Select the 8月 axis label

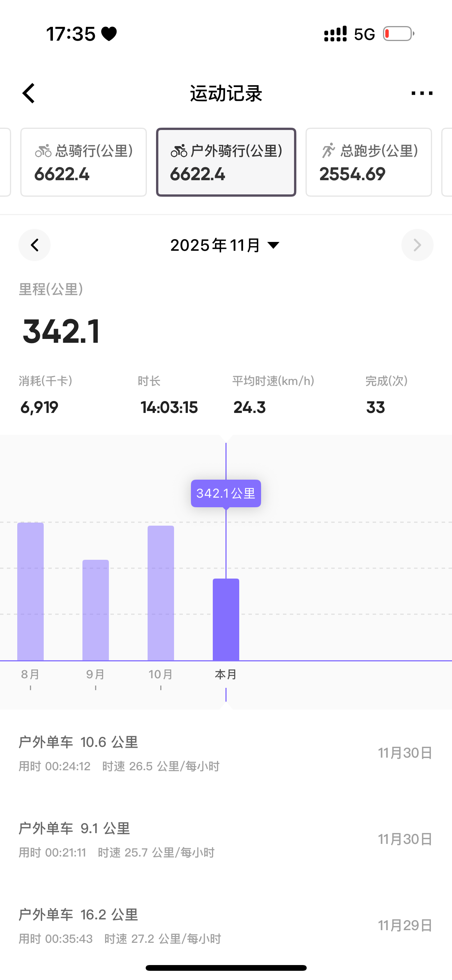(30, 674)
